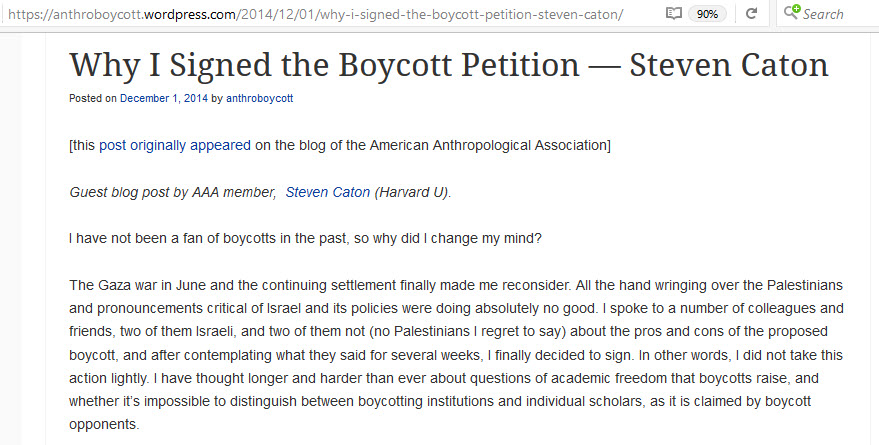879x445 pixels.
Task: Click the search engine magnifier icon
Action: pos(792,14)
